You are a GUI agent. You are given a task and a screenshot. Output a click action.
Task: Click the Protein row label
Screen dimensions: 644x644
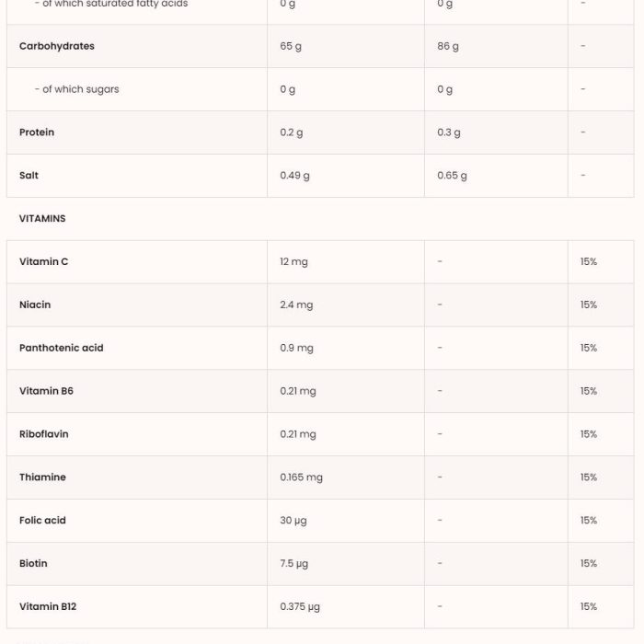[x=37, y=132]
